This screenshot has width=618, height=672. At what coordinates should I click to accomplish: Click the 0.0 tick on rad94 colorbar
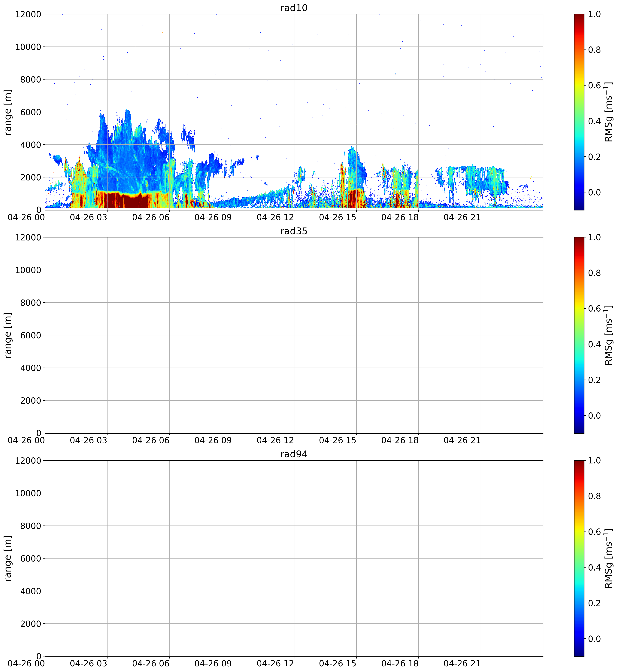pyautogui.click(x=594, y=639)
